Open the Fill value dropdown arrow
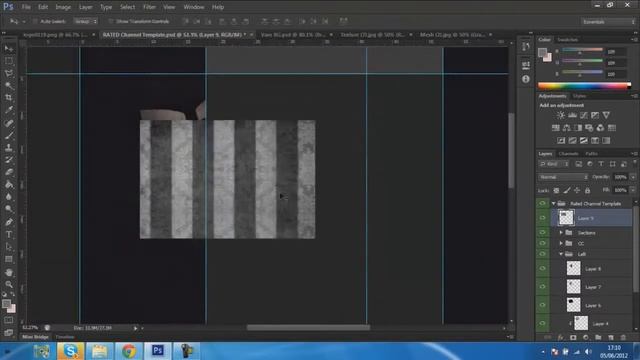 [633, 190]
